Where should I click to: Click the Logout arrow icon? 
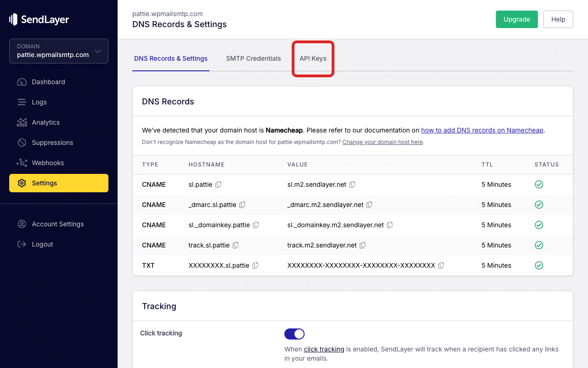click(22, 244)
